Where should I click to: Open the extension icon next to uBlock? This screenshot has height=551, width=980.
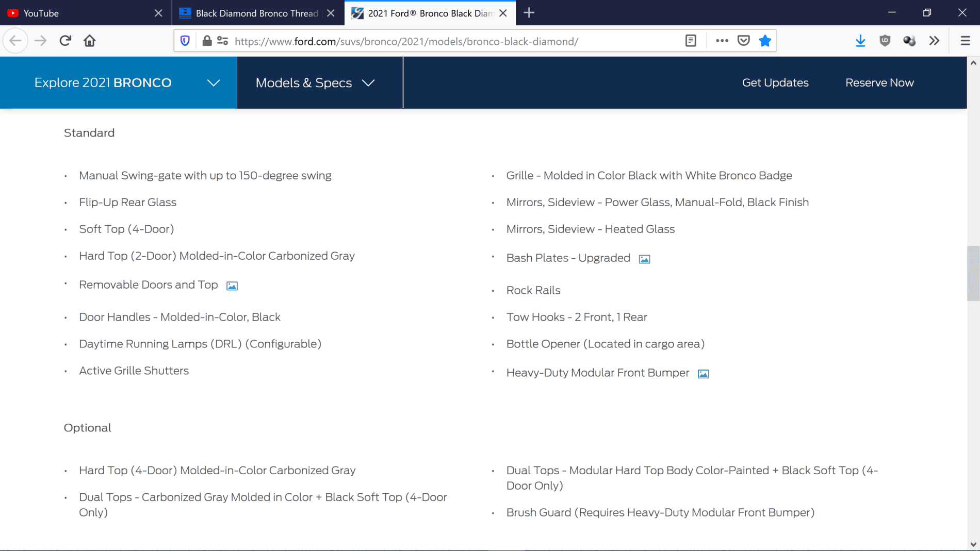click(909, 41)
